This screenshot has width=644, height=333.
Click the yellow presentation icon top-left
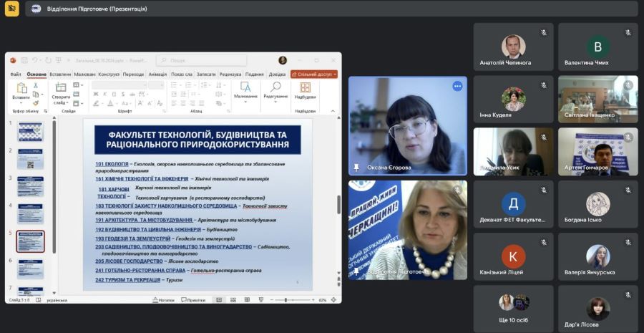coord(12,9)
